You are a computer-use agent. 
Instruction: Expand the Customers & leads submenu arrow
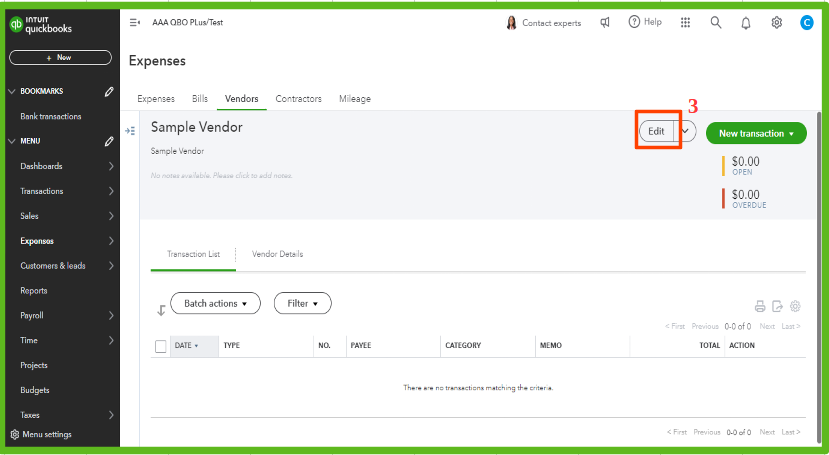click(111, 266)
